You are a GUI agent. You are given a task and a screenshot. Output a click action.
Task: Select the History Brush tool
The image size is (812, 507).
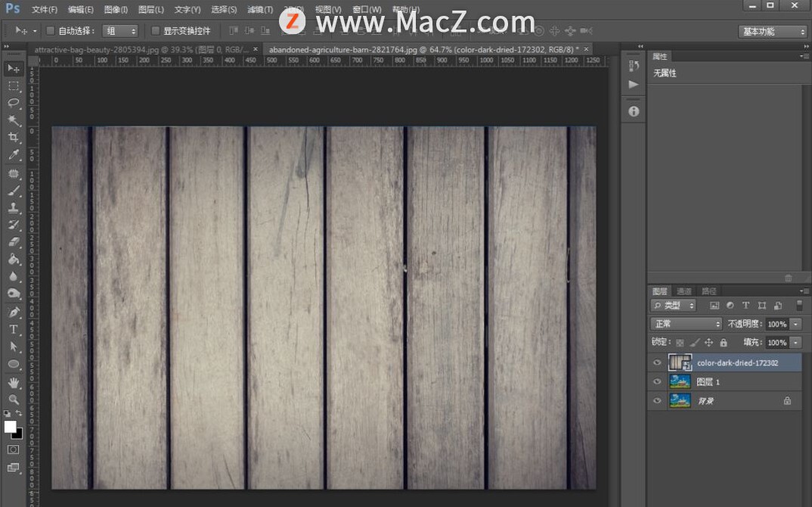click(x=14, y=225)
